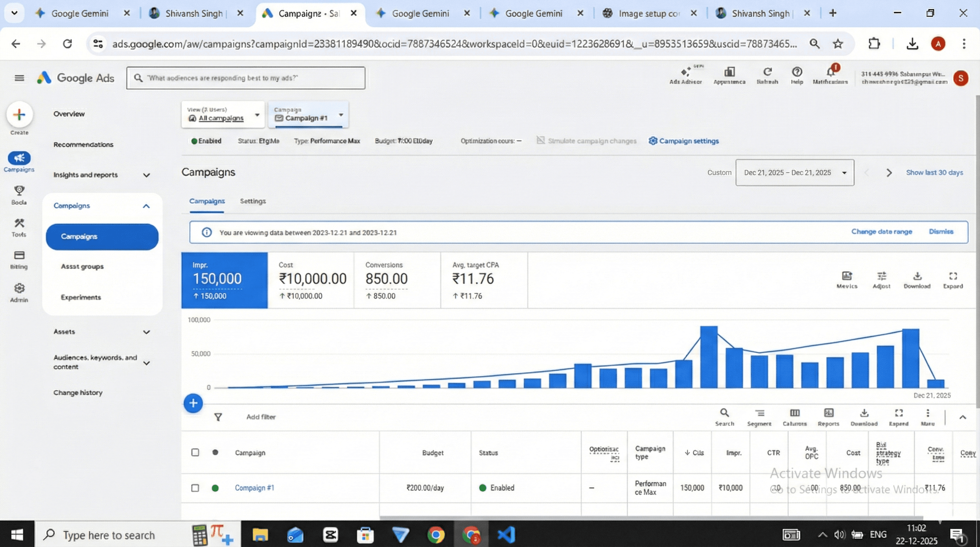Select Asset groups in sidebar
This screenshot has height=547, width=980.
coord(82,267)
